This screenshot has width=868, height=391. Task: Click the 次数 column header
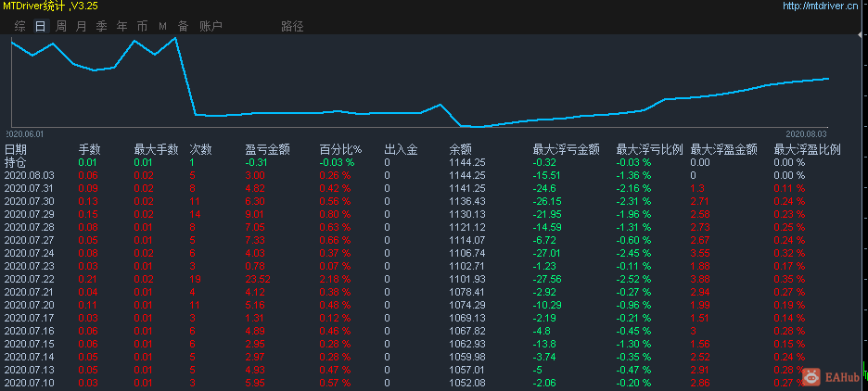click(200, 149)
